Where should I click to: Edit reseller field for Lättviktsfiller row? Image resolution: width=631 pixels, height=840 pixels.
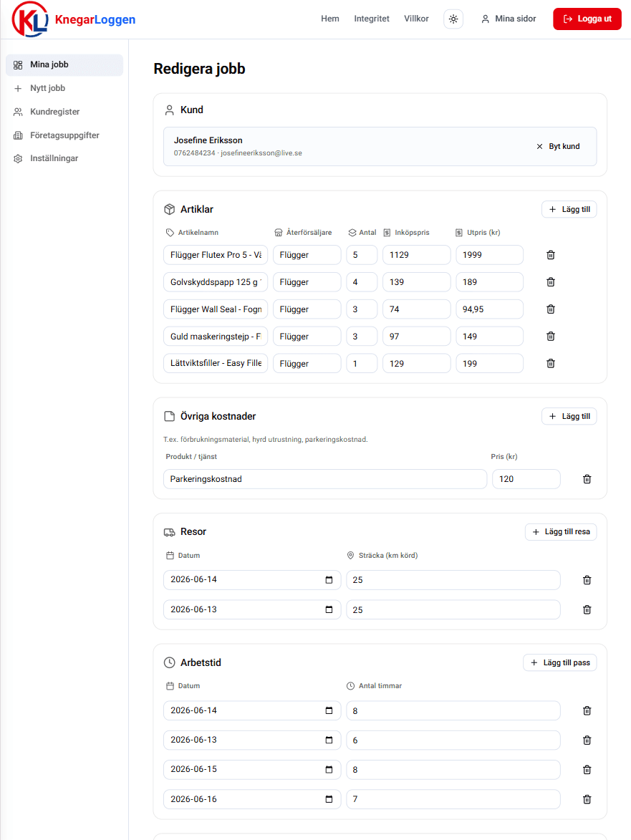pyautogui.click(x=307, y=363)
